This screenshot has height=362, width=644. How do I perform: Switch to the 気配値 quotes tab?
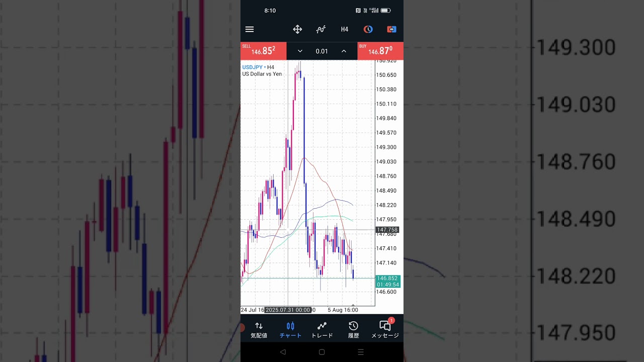259,330
